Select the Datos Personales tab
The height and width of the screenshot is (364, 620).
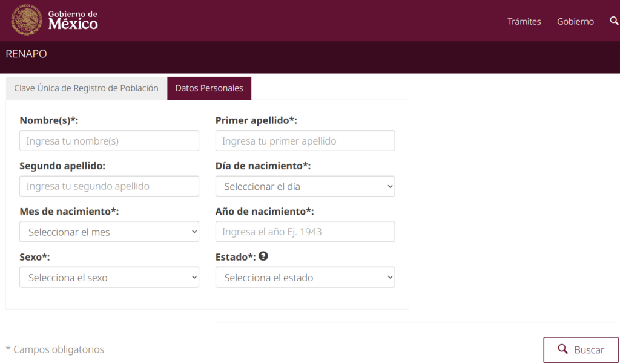pyautogui.click(x=209, y=88)
